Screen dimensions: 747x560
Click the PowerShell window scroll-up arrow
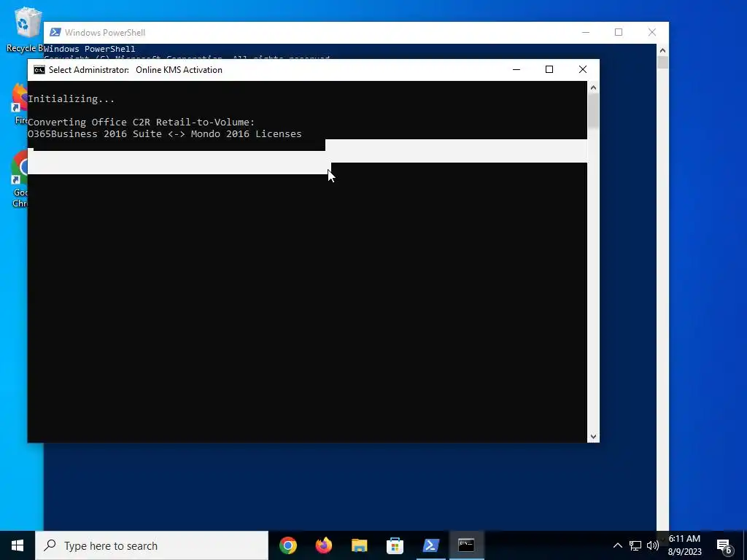[662, 50]
